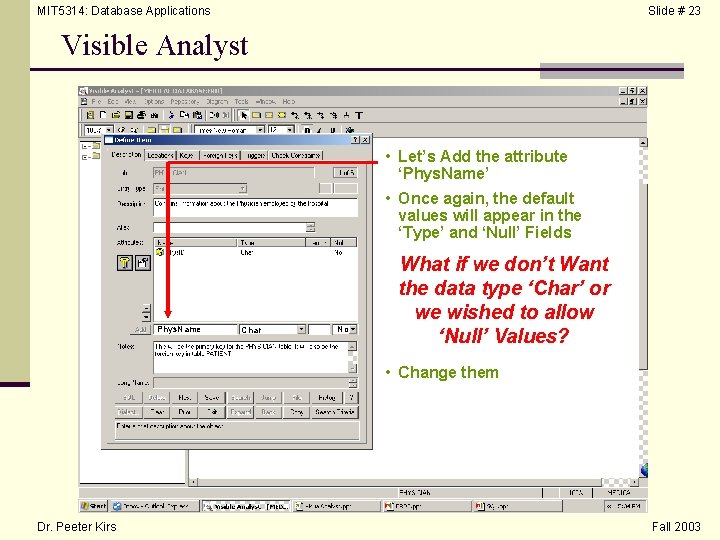Viewport: 720px width, 540px height.
Task: Switch to the Check Constraints tab
Action: click(x=295, y=156)
